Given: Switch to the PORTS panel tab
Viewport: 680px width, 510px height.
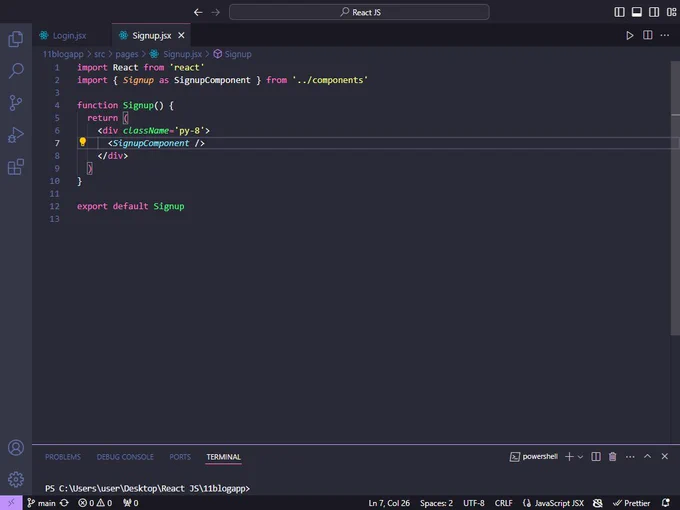Looking at the screenshot, I should (x=180, y=457).
